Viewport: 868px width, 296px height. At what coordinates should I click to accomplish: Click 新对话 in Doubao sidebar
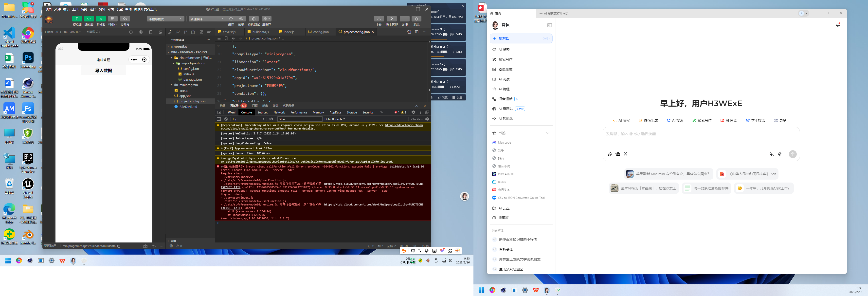[521, 38]
